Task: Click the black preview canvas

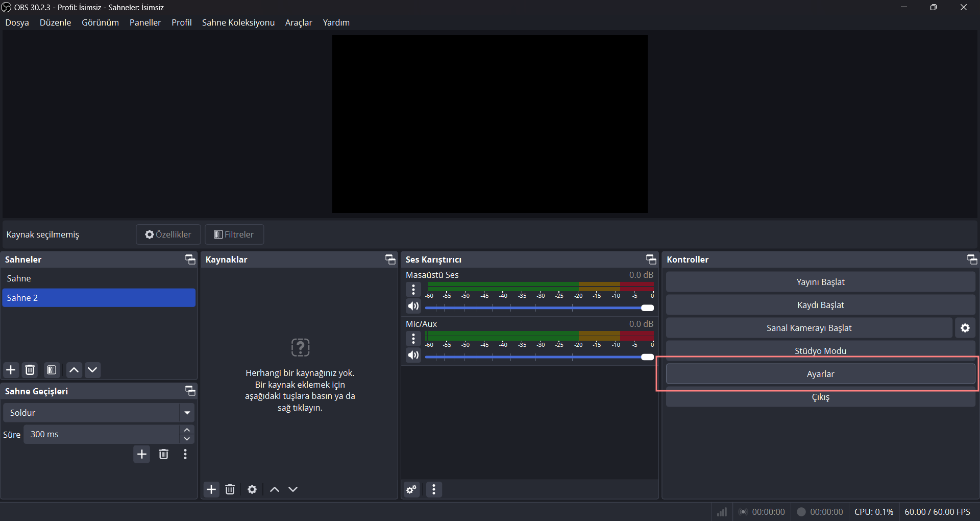Action: (490, 124)
